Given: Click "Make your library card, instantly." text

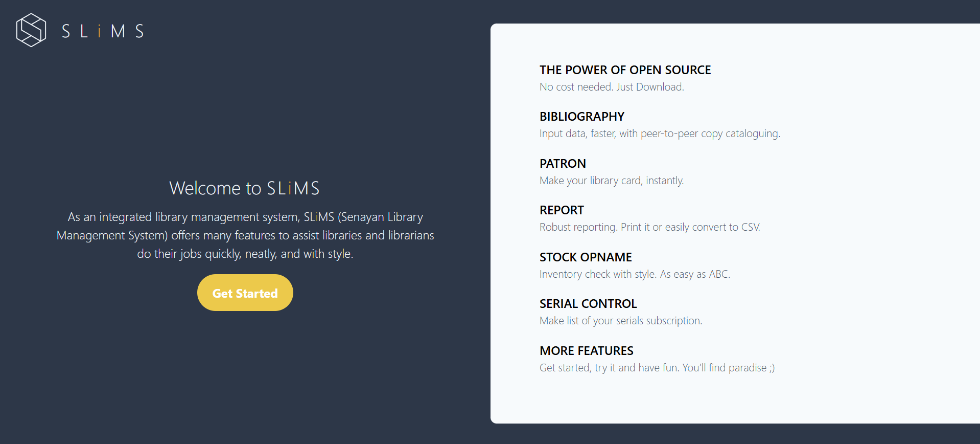Looking at the screenshot, I should point(612,181).
